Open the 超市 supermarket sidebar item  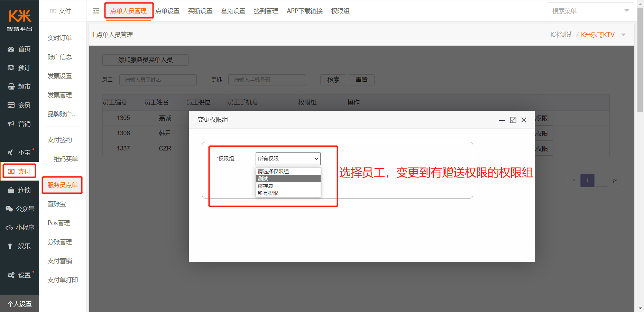click(x=19, y=86)
